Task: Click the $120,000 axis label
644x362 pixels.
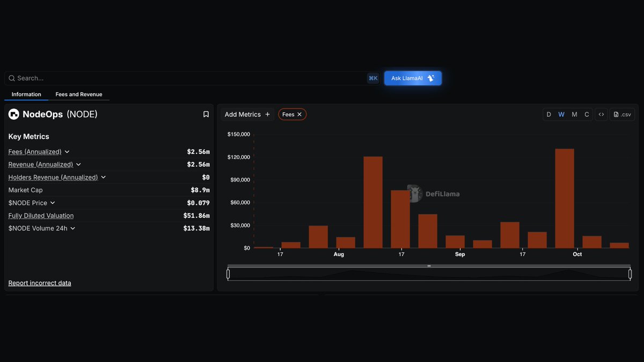Action: point(239,157)
